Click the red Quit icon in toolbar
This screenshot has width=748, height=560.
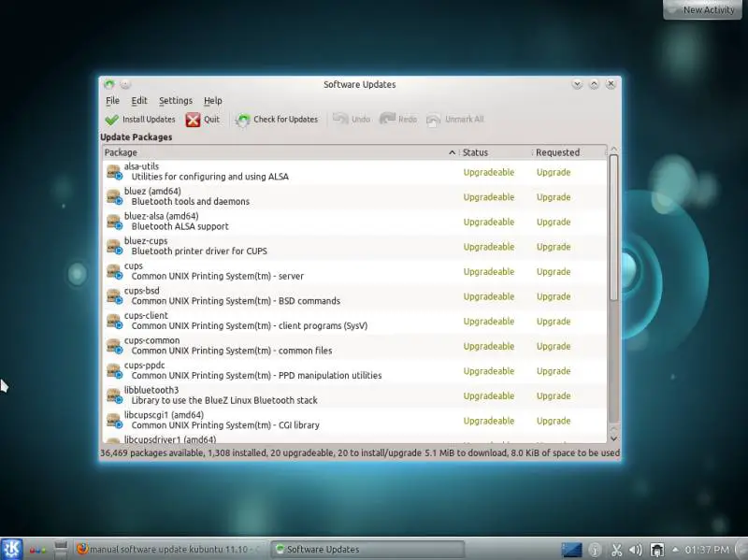193,120
